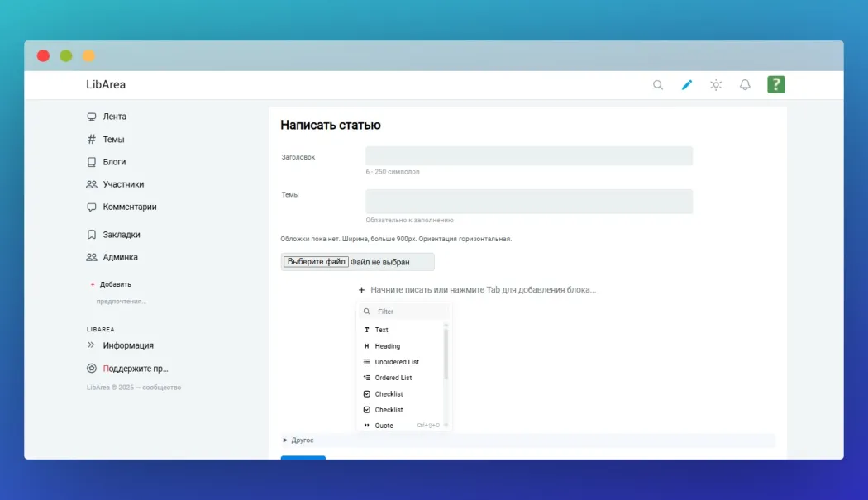Image resolution: width=868 pixels, height=500 pixels.
Task: Open notifications bell icon
Action: coord(745,85)
